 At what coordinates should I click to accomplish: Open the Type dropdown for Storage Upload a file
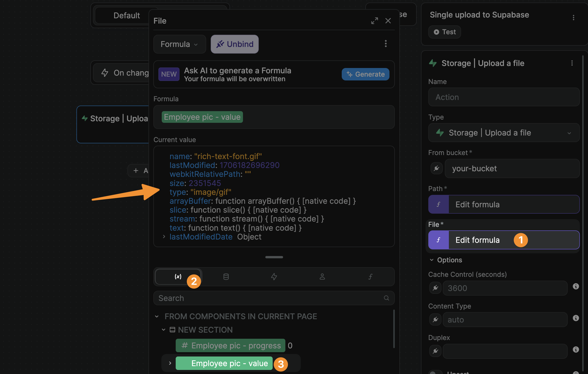pos(503,133)
